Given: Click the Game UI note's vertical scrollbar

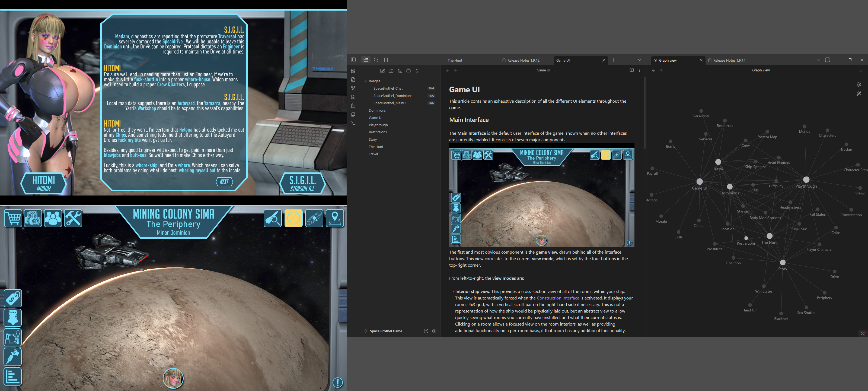Looking at the screenshot, I should coord(644,113).
